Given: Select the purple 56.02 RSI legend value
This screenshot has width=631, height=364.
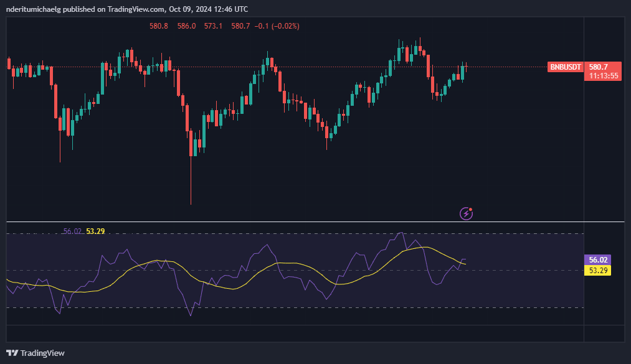Looking at the screenshot, I should click(72, 231).
